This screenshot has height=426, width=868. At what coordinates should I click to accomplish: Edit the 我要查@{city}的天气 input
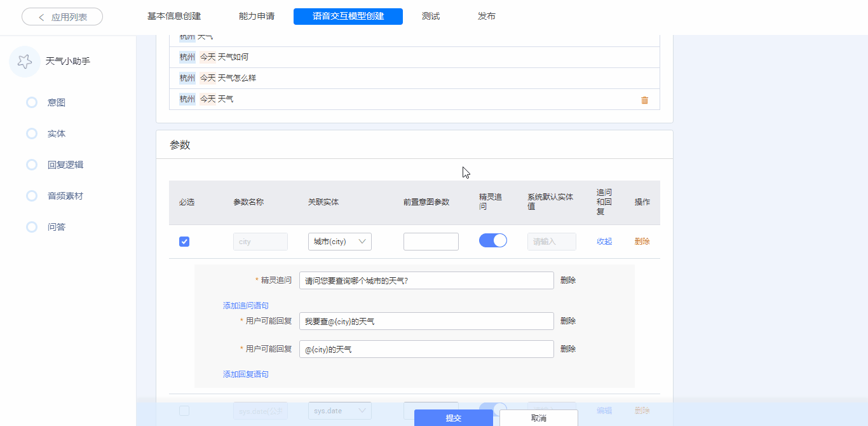(x=426, y=321)
